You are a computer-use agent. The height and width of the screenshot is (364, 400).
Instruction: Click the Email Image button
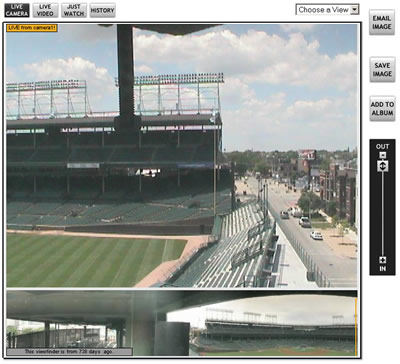click(382, 23)
